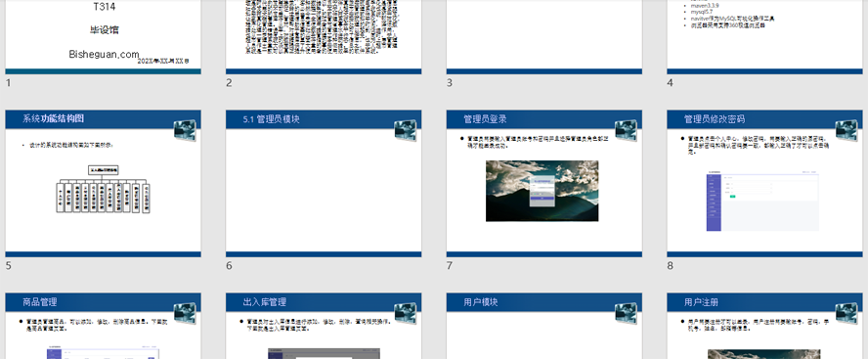This screenshot has height=359, width=868.
Task: Open the 管理员登录 slide
Action: 544,183
